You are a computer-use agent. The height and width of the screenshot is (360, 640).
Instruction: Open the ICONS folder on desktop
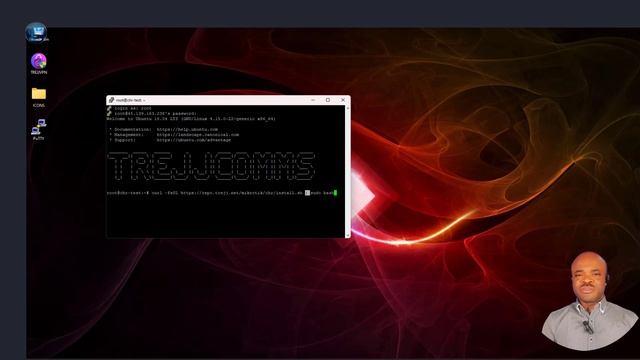[39, 97]
